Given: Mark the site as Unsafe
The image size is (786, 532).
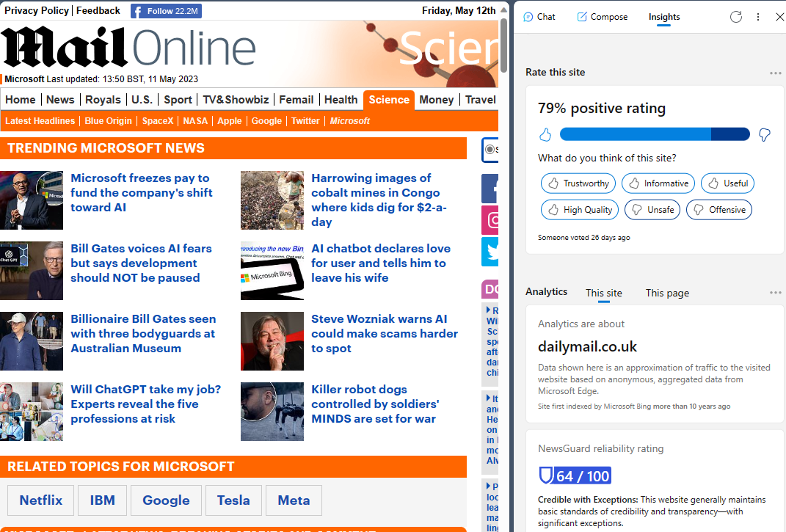Looking at the screenshot, I should pos(652,210).
